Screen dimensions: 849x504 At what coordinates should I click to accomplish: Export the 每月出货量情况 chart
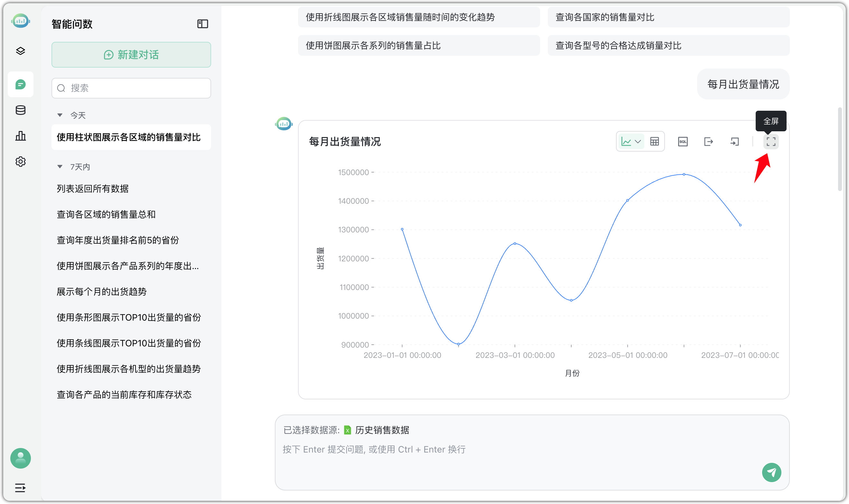[x=708, y=141]
